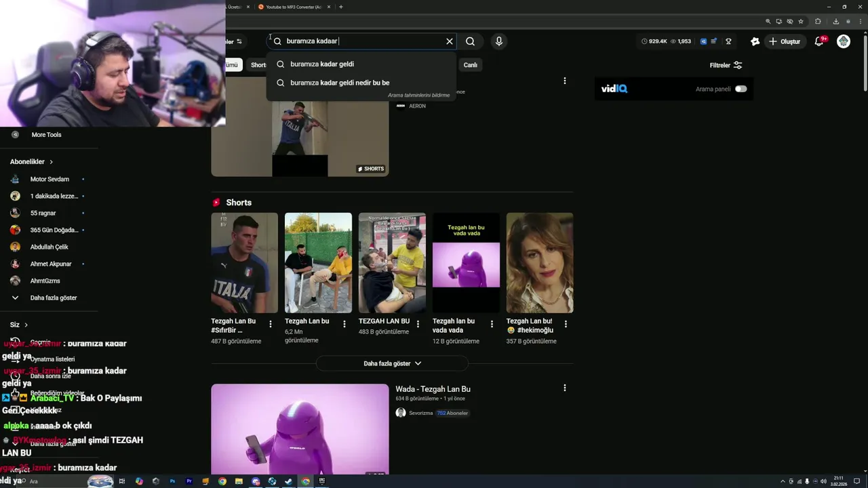Open the account avatar menu
This screenshot has width=868, height=488.
pos(844,41)
